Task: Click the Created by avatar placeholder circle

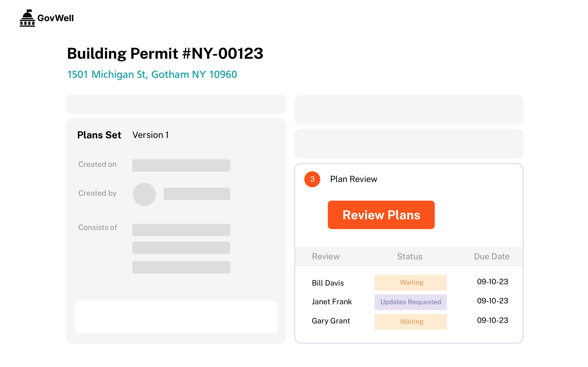Action: coord(144,194)
